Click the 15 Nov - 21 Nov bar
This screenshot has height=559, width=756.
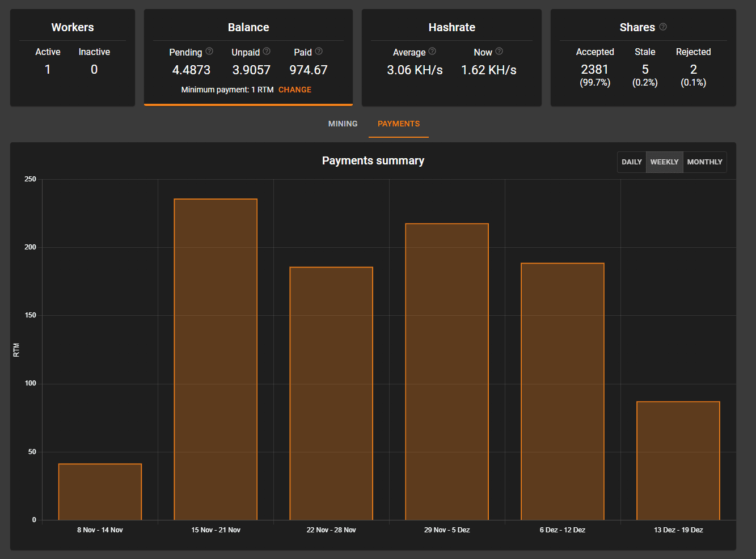216,359
